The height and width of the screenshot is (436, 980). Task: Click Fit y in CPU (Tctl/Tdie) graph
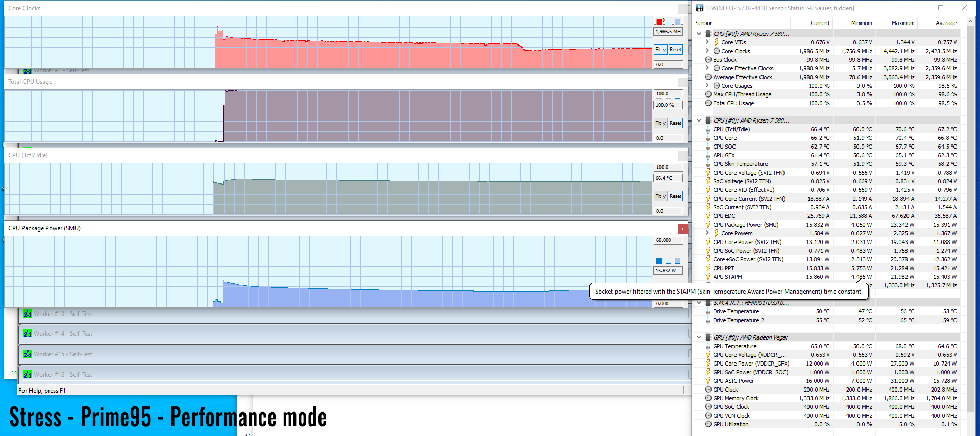coord(660,196)
